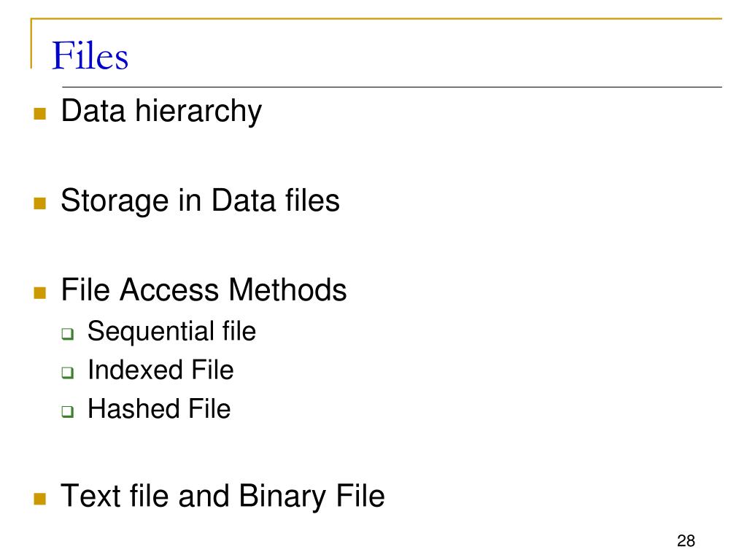Click the hollow square bullet before Indexed File

[68, 372]
